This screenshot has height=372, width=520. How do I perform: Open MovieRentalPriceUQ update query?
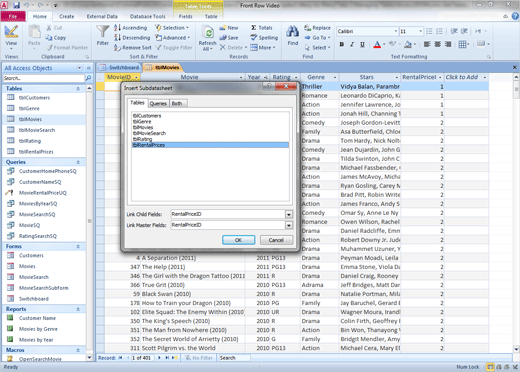[x=43, y=193]
